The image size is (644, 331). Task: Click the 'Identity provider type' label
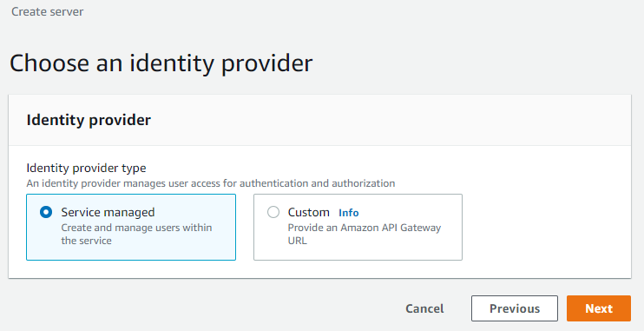click(x=86, y=168)
